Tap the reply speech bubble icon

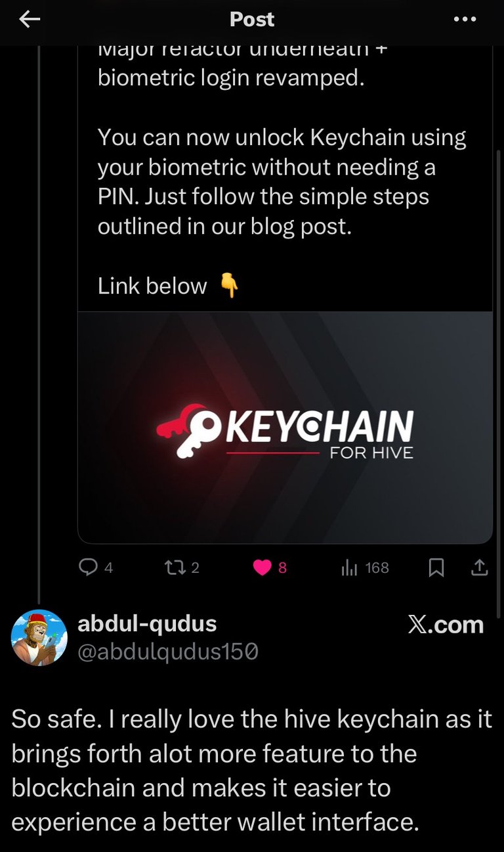[88, 568]
